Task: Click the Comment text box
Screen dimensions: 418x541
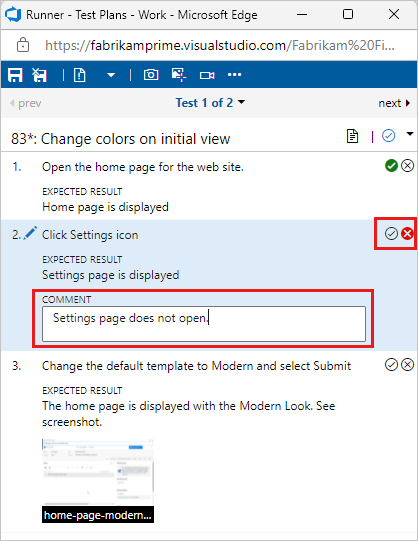Action: tap(204, 324)
